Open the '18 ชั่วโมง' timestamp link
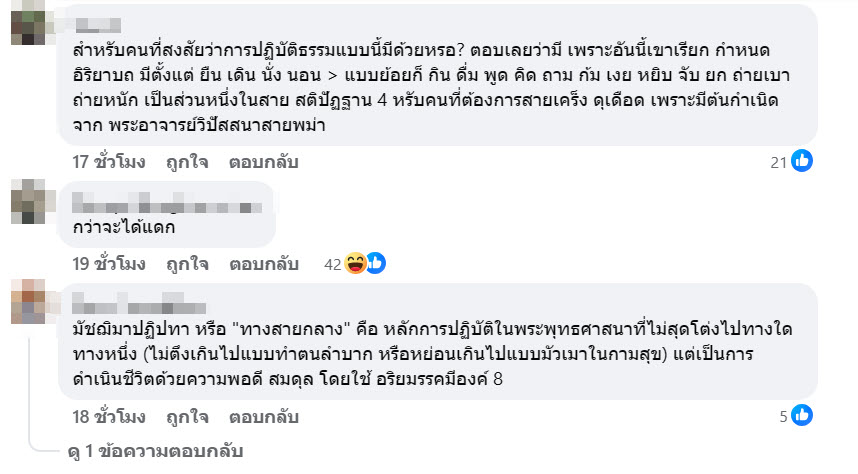Viewport: 858px width, 474px height. (109, 417)
